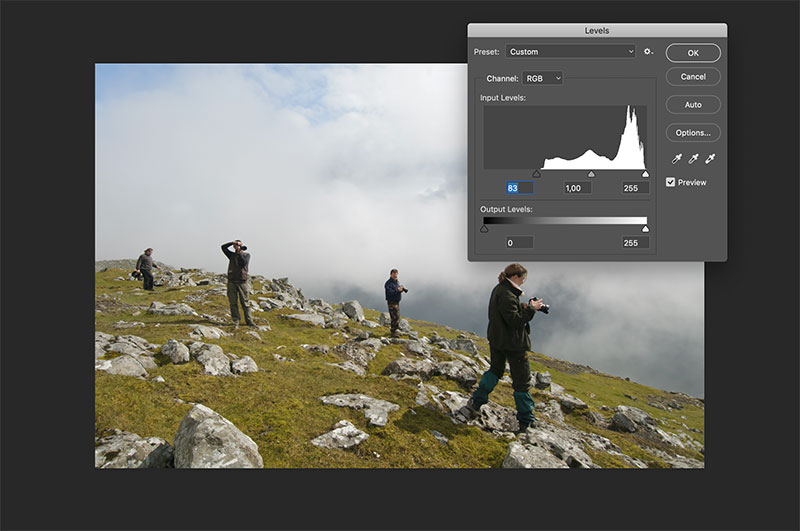Image resolution: width=800 pixels, height=531 pixels.
Task: Click the output levels white slider handle
Action: 645,229
